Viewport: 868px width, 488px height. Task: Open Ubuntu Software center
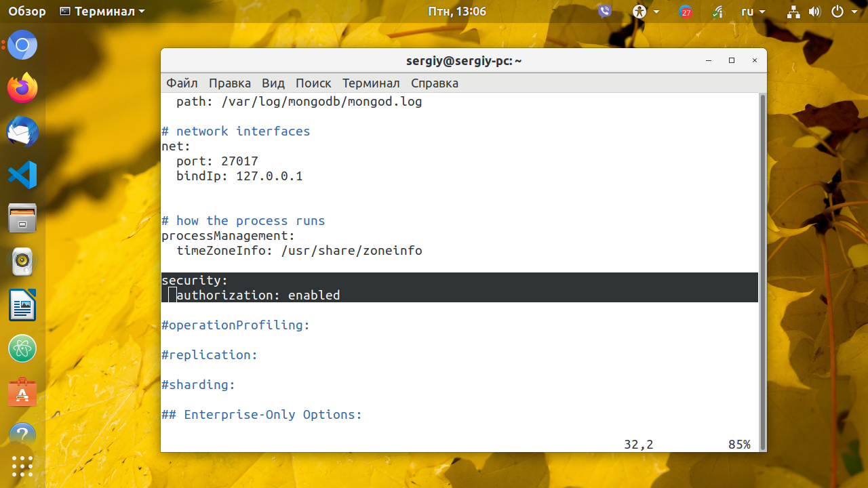(22, 392)
